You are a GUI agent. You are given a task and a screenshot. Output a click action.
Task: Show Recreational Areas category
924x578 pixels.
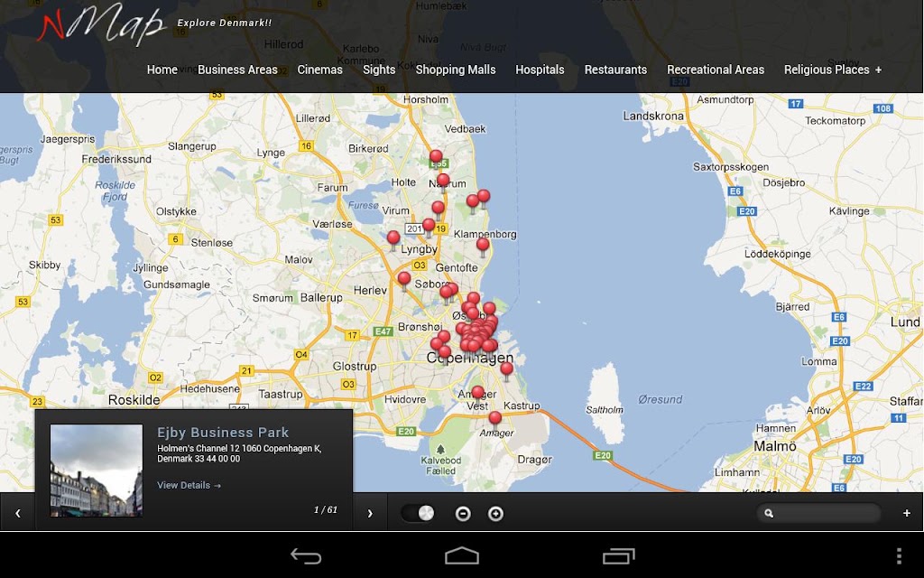(716, 70)
